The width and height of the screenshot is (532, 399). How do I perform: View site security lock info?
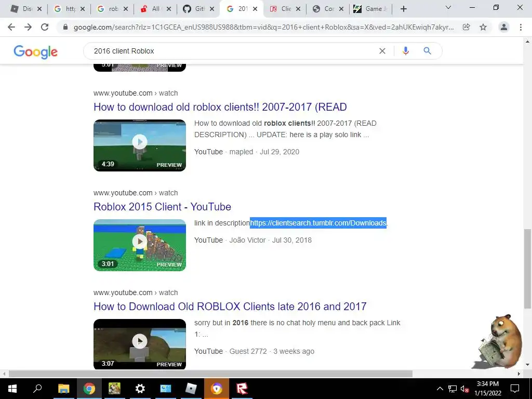pyautogui.click(x=65, y=27)
